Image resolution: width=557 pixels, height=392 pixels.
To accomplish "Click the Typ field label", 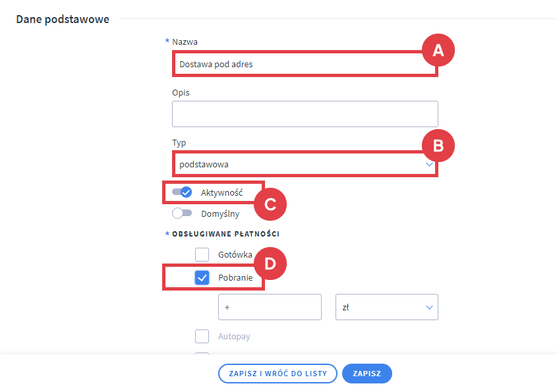I will [x=179, y=142].
